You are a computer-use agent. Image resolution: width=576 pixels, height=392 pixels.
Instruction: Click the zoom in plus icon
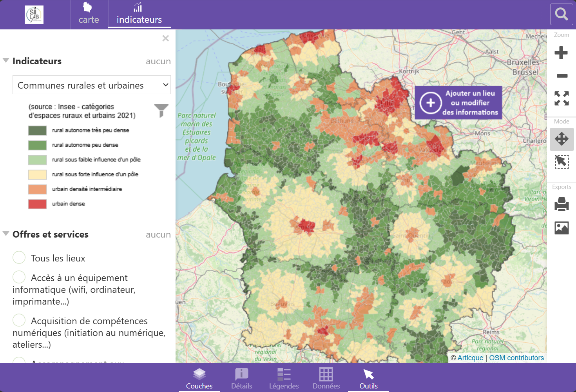click(561, 53)
